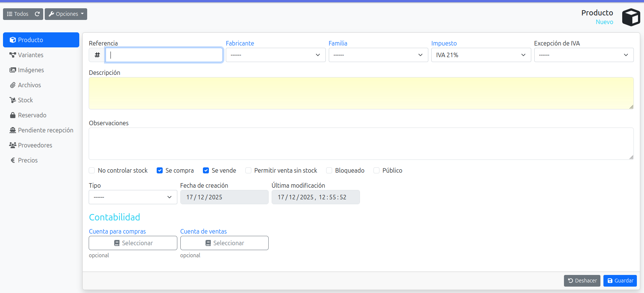Viewport: 644px width, 293px height.
Task: Go to the Imágenes sidebar section
Action: [31, 70]
